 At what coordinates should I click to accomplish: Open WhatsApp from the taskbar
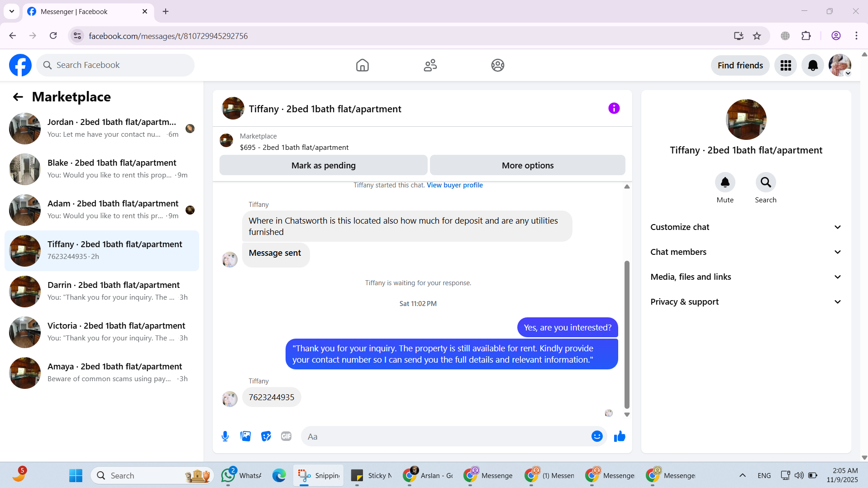(242, 475)
